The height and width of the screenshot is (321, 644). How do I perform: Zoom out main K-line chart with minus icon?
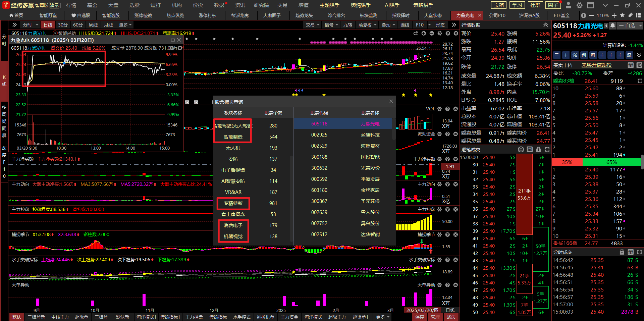coord(432,33)
